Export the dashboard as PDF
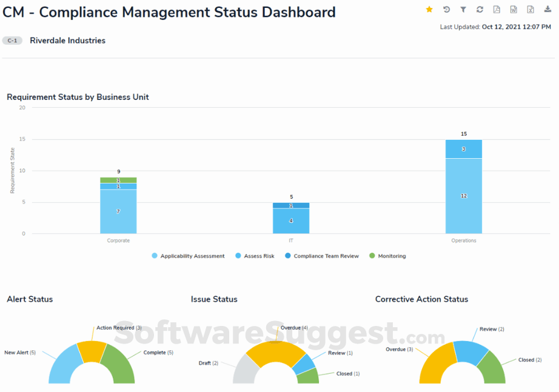Viewport: 559px width, 392px height. point(497,10)
